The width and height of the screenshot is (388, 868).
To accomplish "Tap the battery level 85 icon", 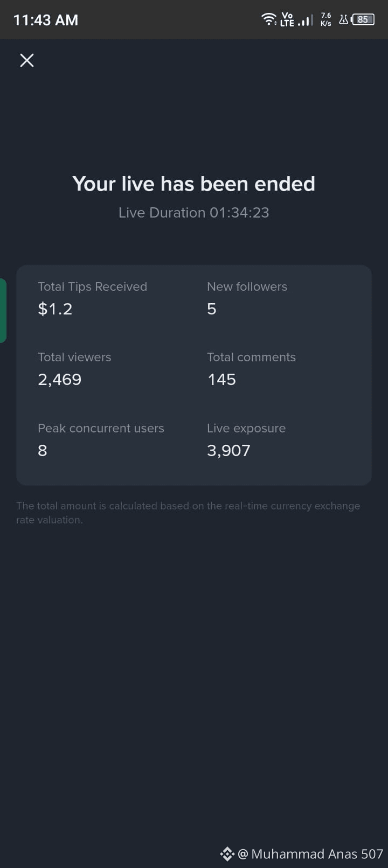I will click(363, 20).
